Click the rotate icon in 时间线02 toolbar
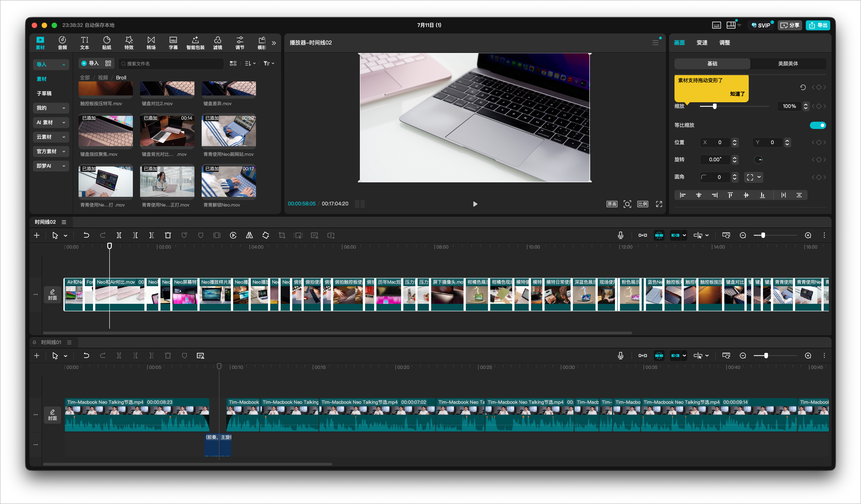This screenshot has width=861, height=504. pyautogui.click(x=265, y=235)
